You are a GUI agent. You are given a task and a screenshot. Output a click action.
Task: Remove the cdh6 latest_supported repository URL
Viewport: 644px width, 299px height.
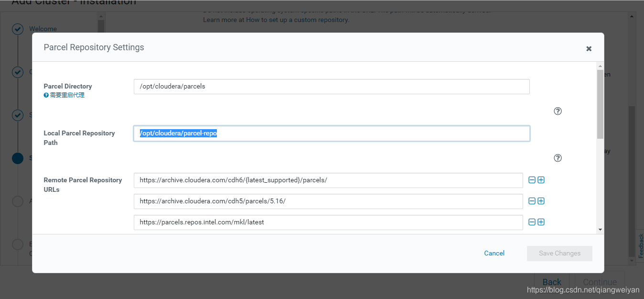pyautogui.click(x=532, y=180)
